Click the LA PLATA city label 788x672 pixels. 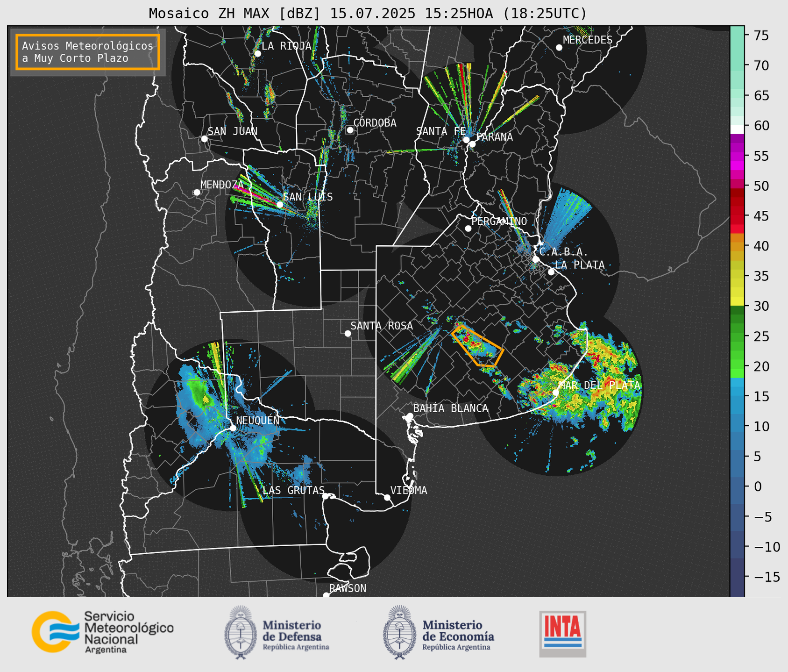pyautogui.click(x=580, y=265)
